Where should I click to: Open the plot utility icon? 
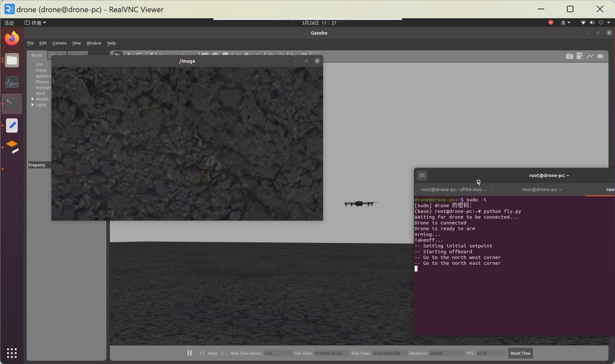590,56
